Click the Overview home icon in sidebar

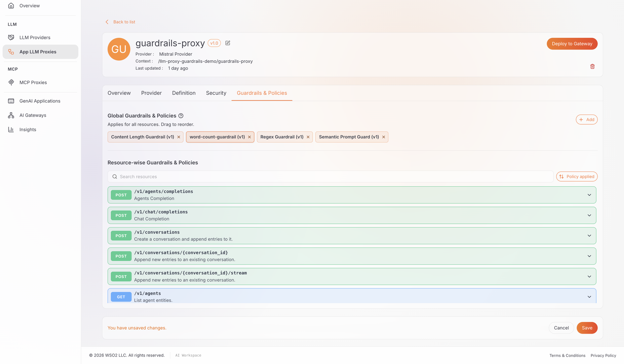(x=11, y=6)
